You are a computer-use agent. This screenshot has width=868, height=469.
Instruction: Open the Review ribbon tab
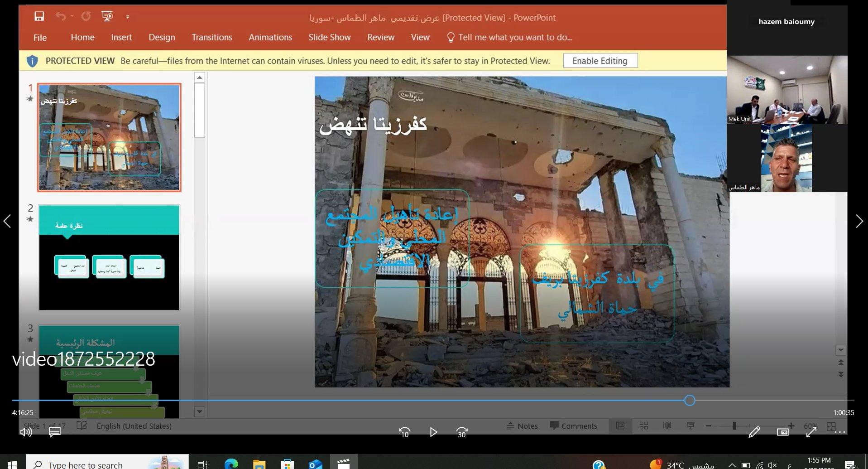click(381, 38)
